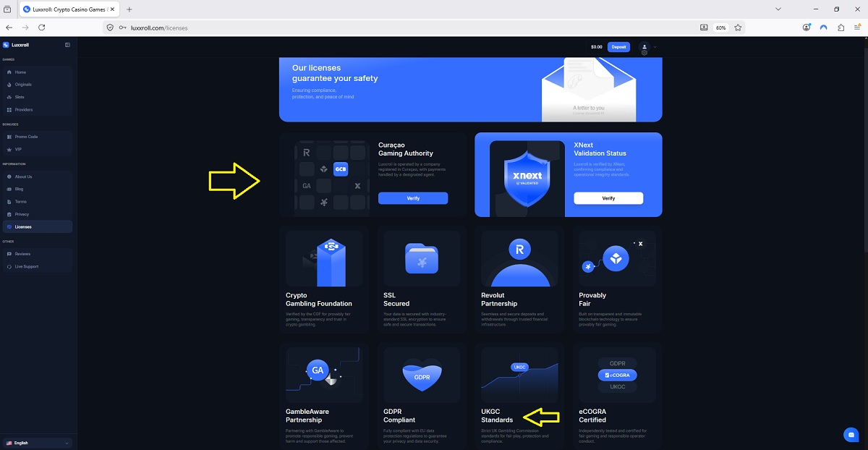Open the user avatar menu
The width and height of the screenshot is (868, 450).
click(x=644, y=47)
